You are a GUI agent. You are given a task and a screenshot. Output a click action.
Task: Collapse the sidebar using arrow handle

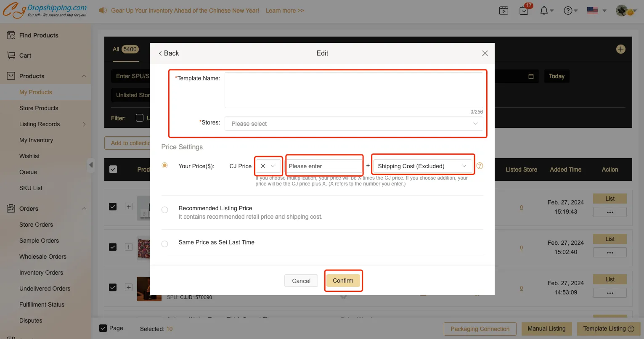coord(91,165)
